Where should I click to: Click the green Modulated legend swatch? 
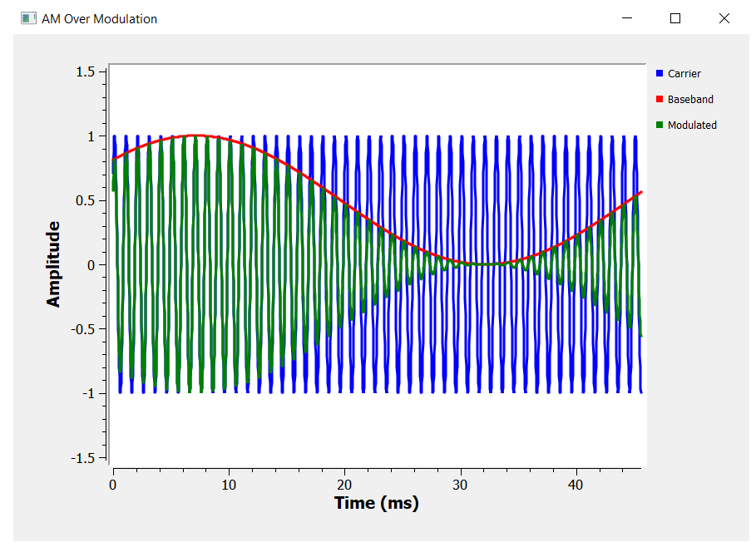tap(660, 126)
